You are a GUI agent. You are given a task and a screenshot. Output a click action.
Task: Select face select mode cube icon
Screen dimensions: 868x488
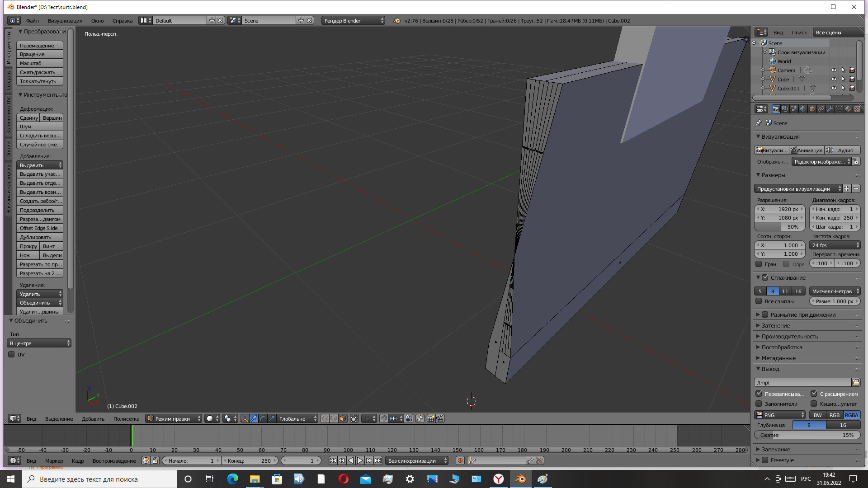[x=343, y=418]
